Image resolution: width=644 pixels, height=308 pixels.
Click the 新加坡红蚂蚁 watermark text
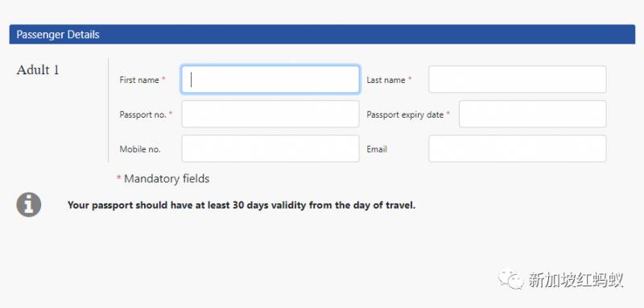click(576, 280)
